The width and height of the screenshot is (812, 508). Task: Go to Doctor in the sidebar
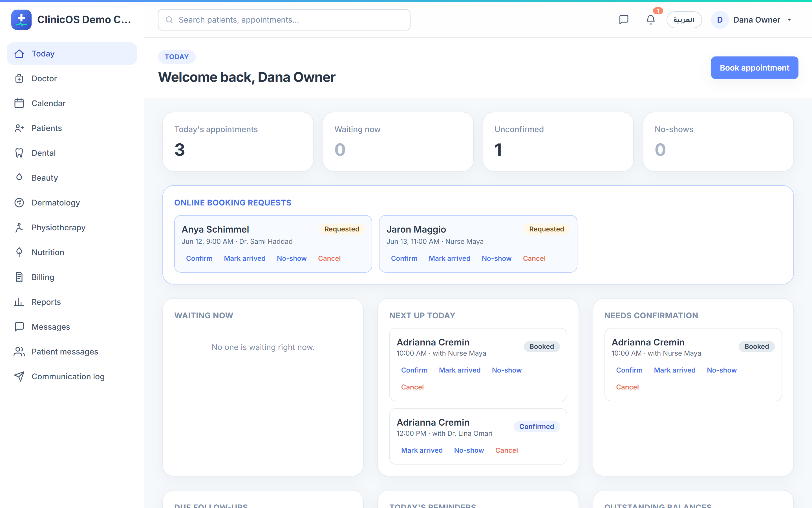tap(72, 79)
